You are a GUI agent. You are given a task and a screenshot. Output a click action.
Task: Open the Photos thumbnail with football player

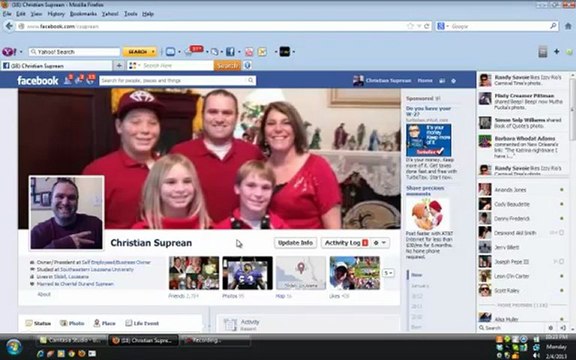[x=247, y=273]
